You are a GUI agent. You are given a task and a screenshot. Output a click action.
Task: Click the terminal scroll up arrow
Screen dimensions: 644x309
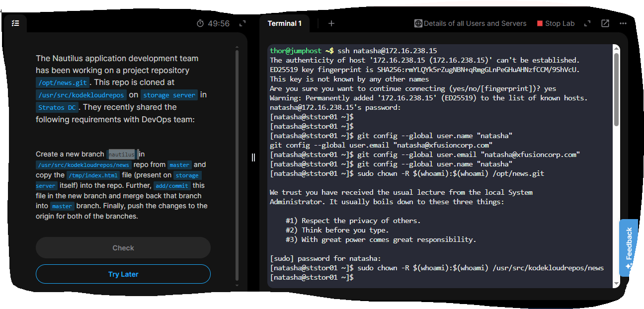point(617,49)
